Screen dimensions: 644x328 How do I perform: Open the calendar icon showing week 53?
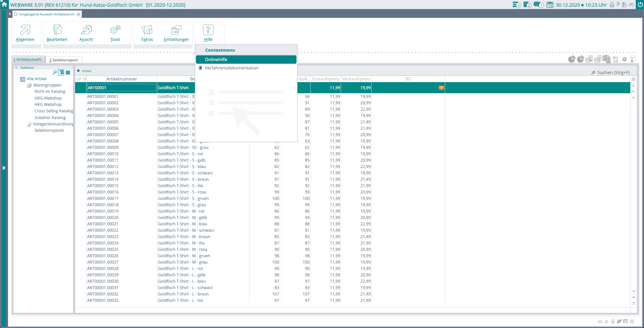tap(550, 5)
